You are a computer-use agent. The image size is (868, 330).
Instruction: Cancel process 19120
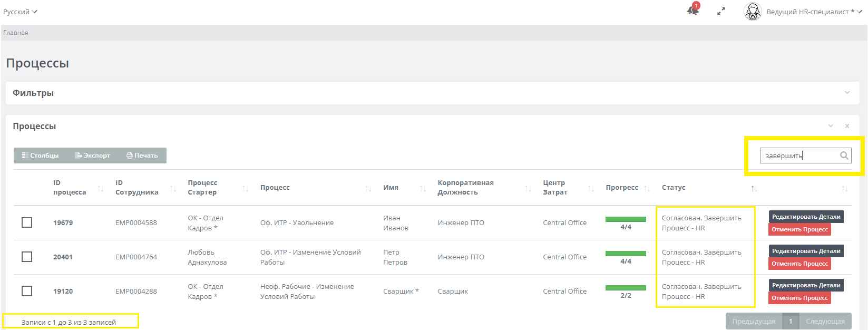coord(799,298)
